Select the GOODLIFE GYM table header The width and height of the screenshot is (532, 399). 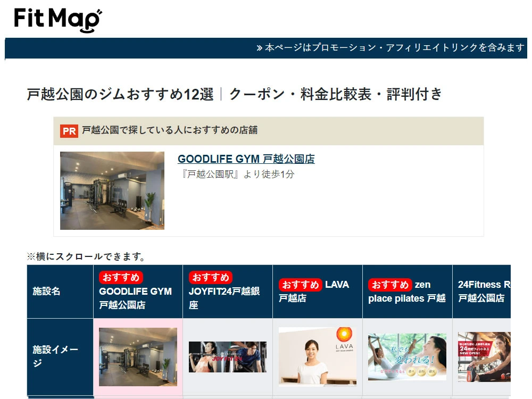pyautogui.click(x=135, y=298)
